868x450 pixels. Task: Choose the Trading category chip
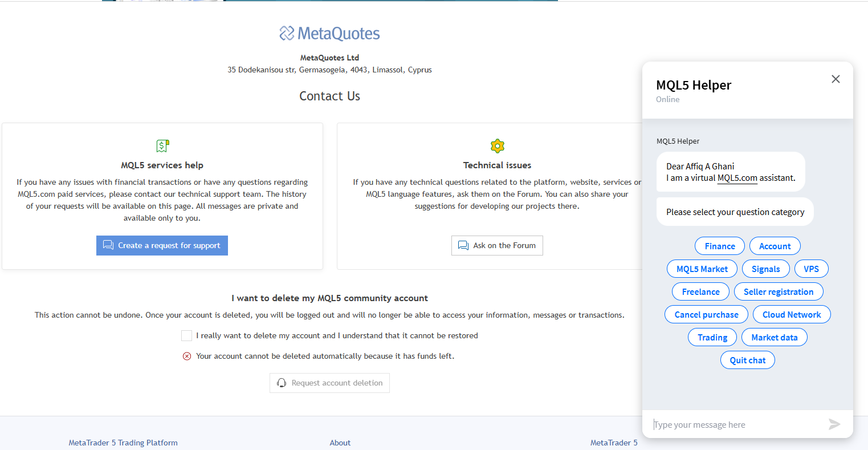712,337
